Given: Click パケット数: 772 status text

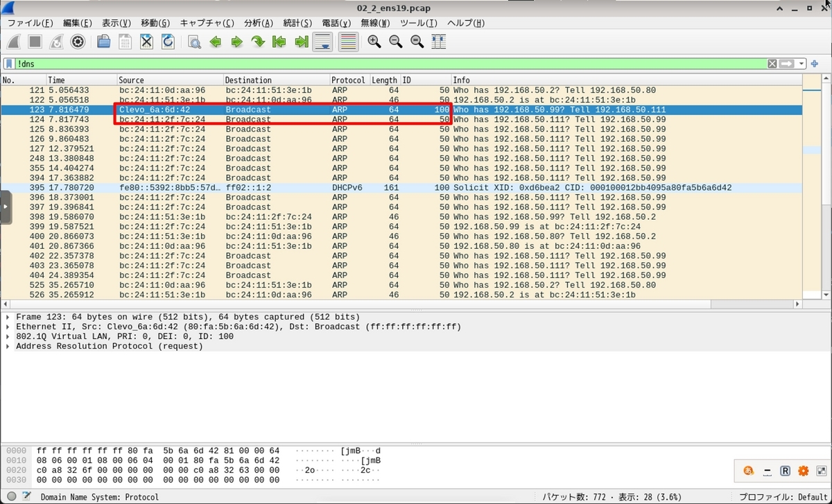Looking at the screenshot, I should pos(573,496).
